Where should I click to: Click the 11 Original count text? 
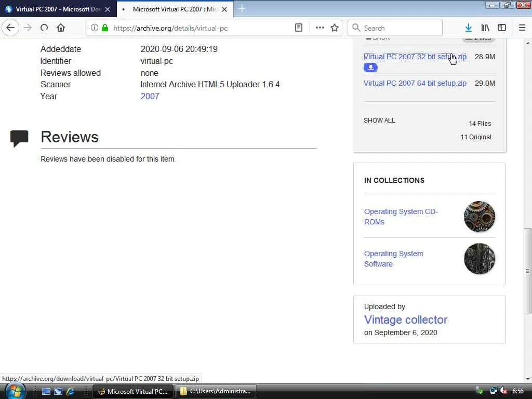point(476,137)
